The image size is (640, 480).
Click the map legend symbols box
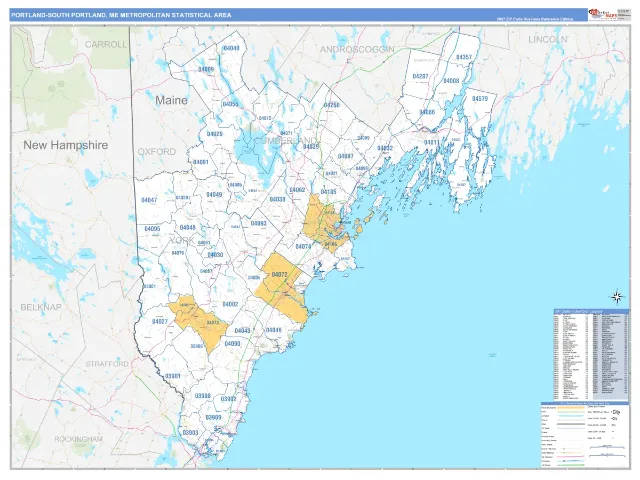585,434
